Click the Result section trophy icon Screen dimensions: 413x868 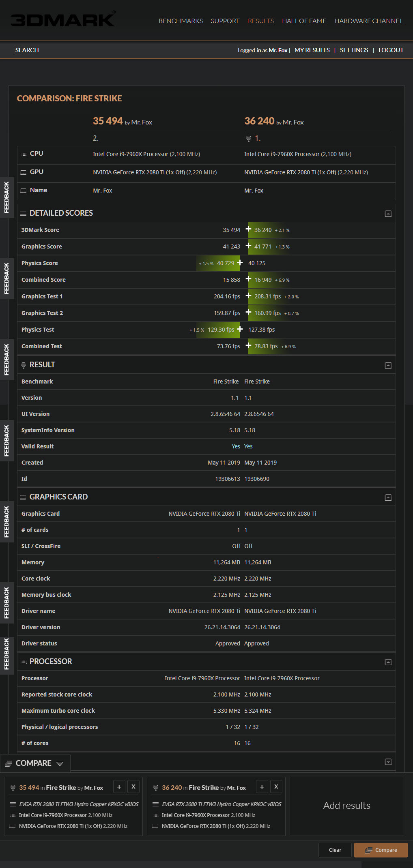(24, 365)
